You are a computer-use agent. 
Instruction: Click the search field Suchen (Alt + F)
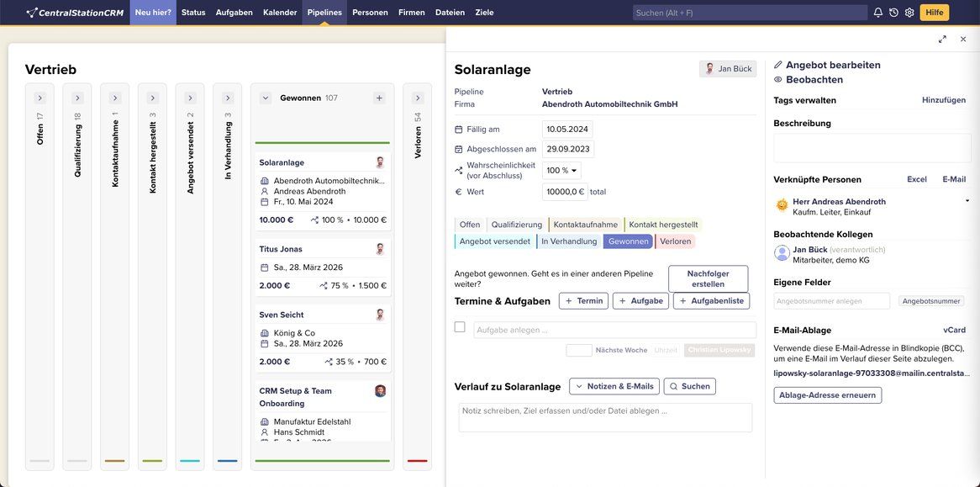(750, 13)
